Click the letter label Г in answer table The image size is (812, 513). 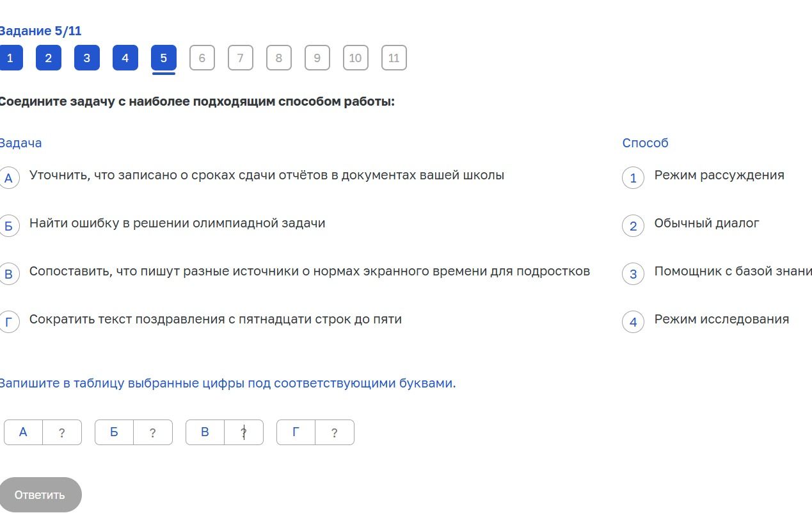296,432
